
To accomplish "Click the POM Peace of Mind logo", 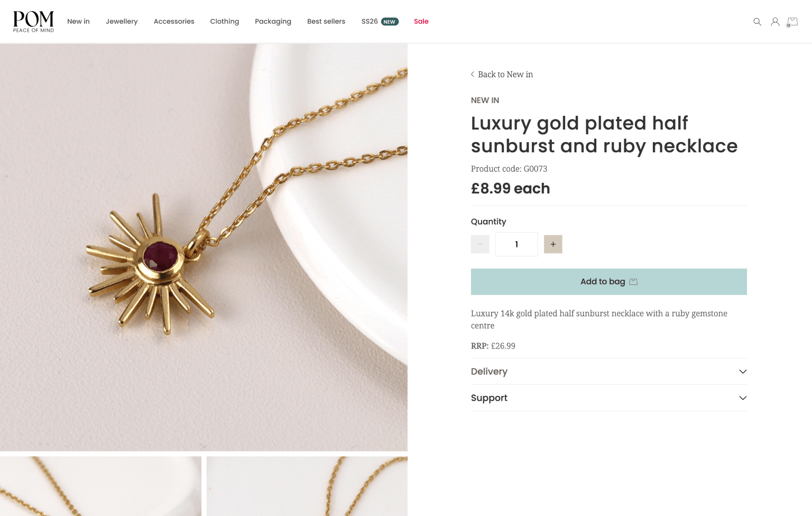I will pyautogui.click(x=33, y=22).
